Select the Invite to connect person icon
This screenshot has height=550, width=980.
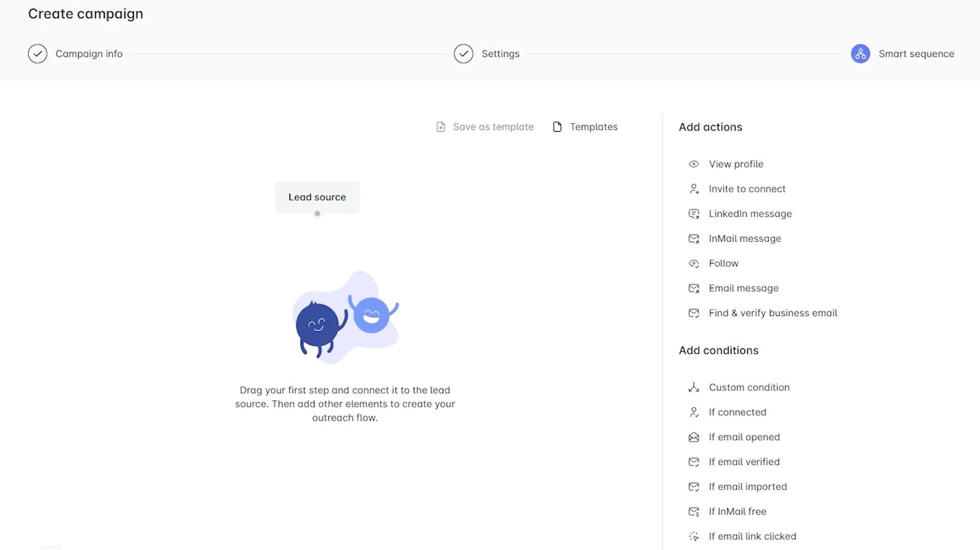tap(693, 189)
